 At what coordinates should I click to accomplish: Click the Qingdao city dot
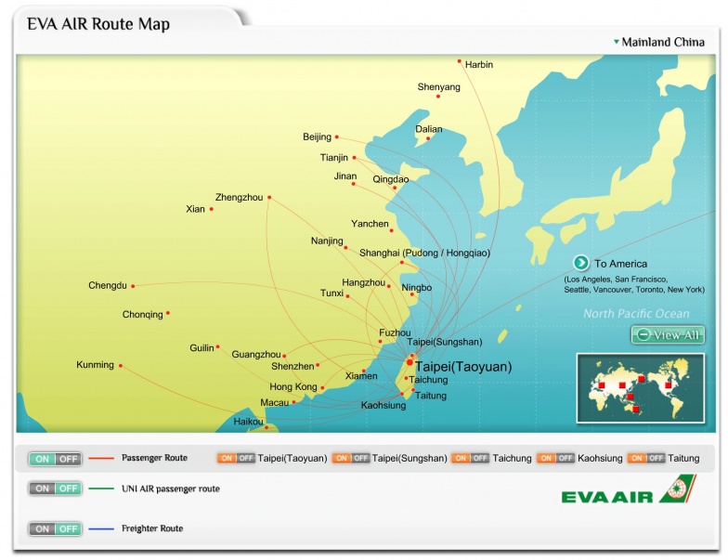[x=395, y=188]
